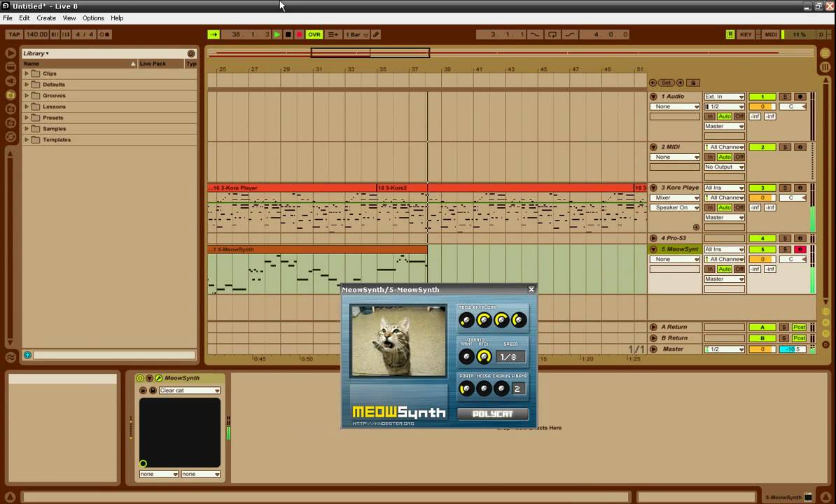Start playback with the green Play button
Image resolution: width=836 pixels, height=504 pixels.
point(277,34)
